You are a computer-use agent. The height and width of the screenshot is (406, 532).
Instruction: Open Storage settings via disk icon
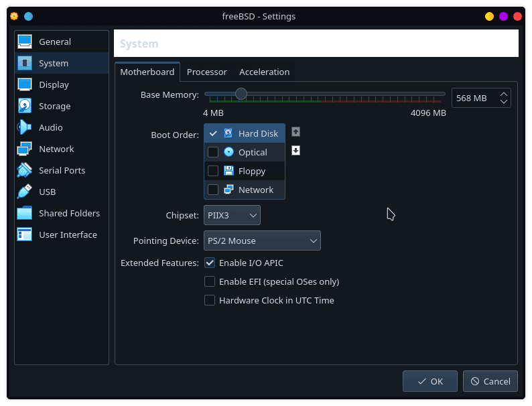[25, 106]
